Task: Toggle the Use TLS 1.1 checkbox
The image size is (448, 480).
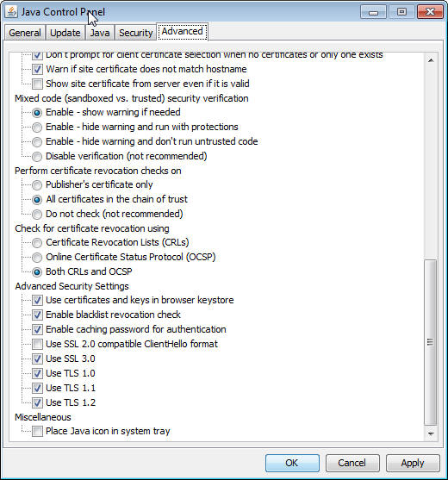Action: tap(37, 388)
